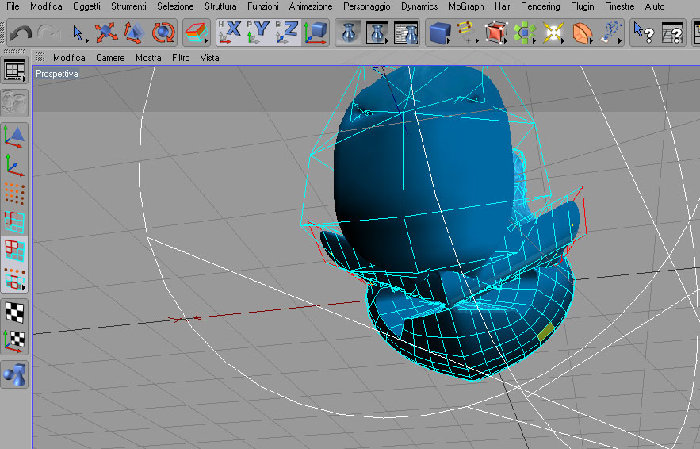700x449 pixels.
Task: Open the viewport Mostra menu
Action: (x=148, y=58)
